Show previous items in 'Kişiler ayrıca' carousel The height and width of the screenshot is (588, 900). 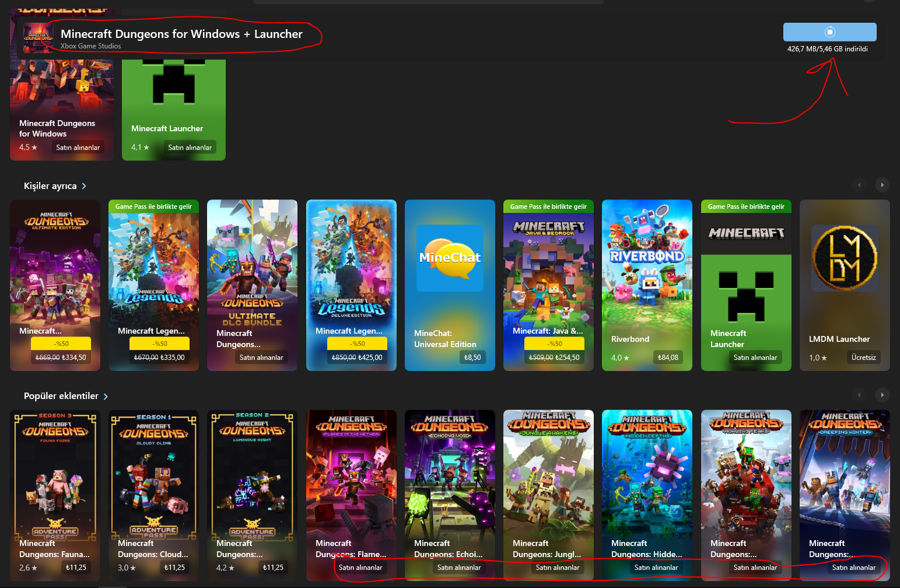pos(859,185)
